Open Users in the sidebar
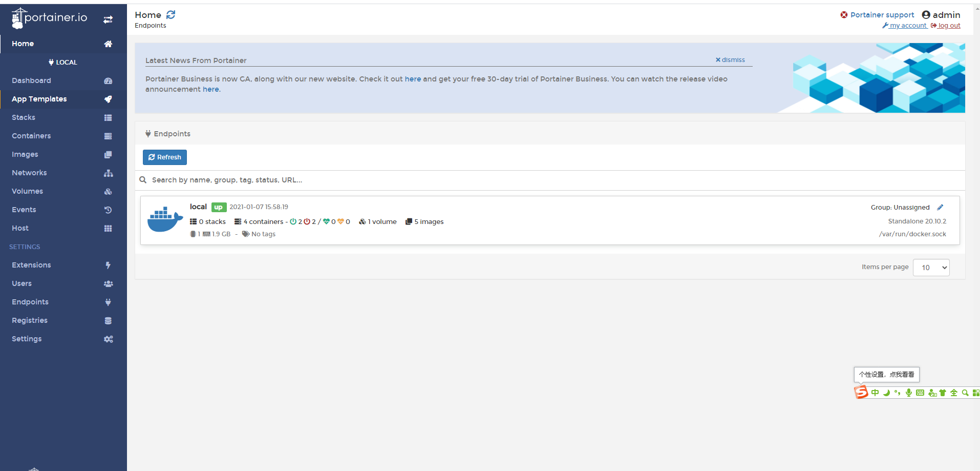This screenshot has height=471, width=980. click(x=63, y=284)
